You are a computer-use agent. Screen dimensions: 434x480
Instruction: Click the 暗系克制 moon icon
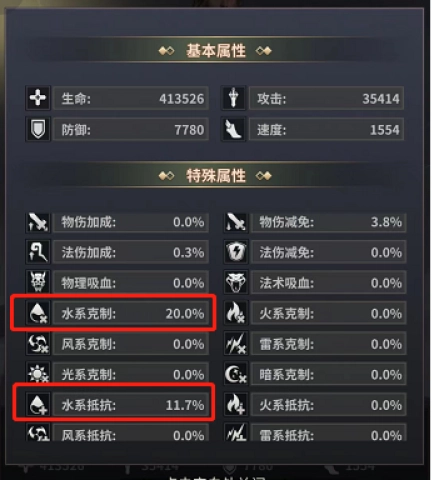point(236,374)
